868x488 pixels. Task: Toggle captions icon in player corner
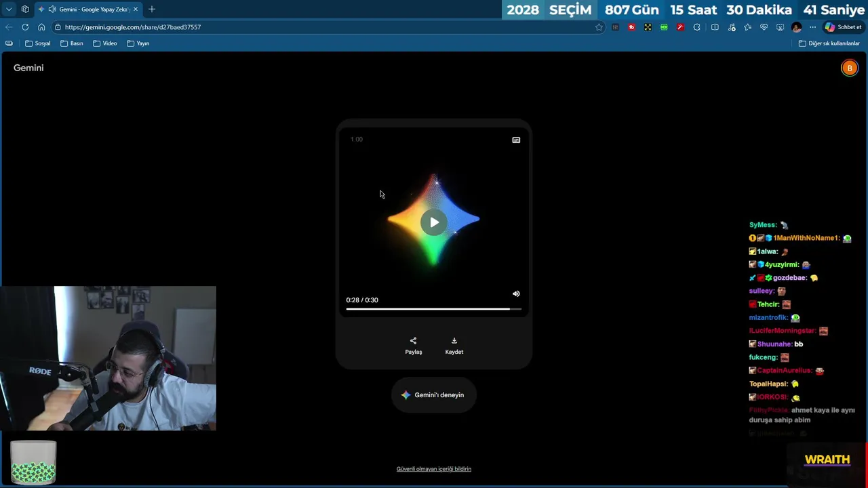[x=516, y=140]
